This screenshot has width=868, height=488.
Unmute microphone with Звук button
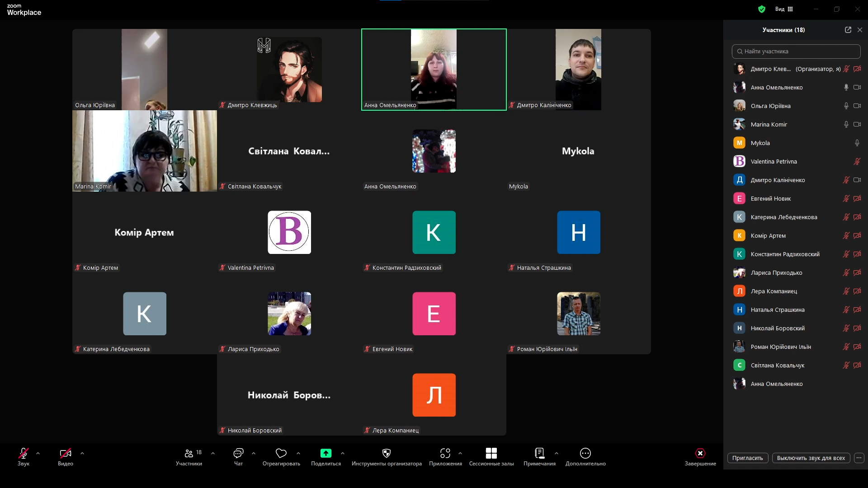coord(24,453)
